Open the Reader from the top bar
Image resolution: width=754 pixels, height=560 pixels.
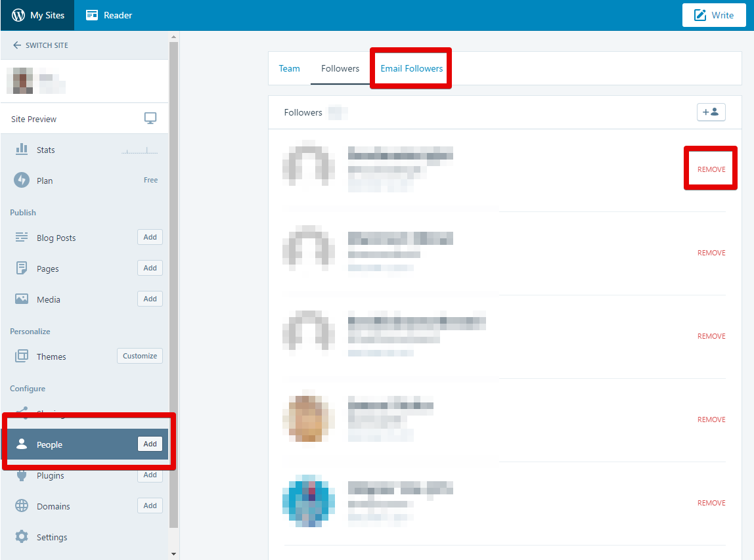pyautogui.click(x=109, y=15)
